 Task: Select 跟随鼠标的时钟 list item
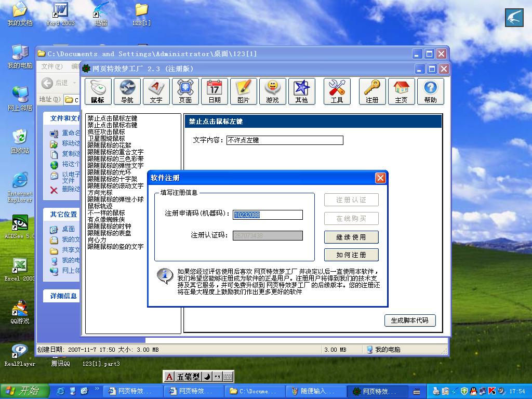coord(109,227)
